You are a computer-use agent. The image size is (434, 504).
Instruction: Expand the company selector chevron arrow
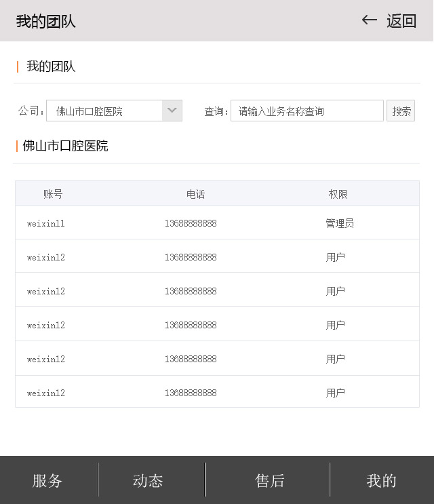point(172,111)
